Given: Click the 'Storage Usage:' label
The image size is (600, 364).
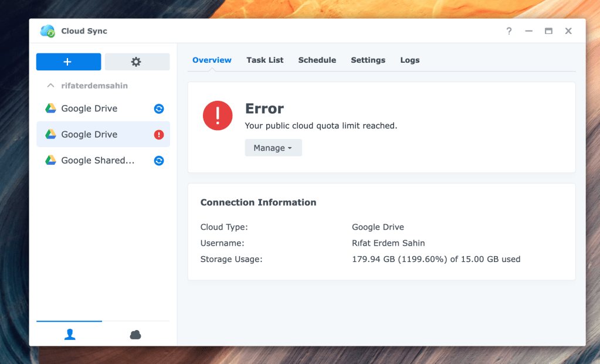Looking at the screenshot, I should (231, 259).
